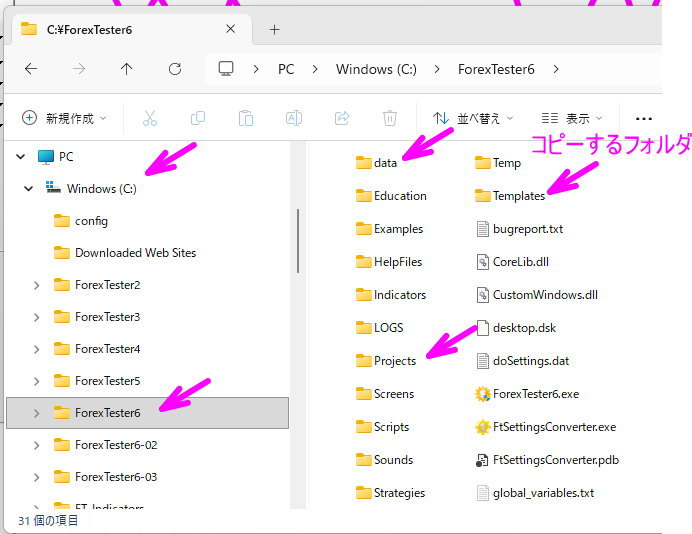Select the Examples folder
This screenshot has width=692, height=534.
[x=389, y=229]
